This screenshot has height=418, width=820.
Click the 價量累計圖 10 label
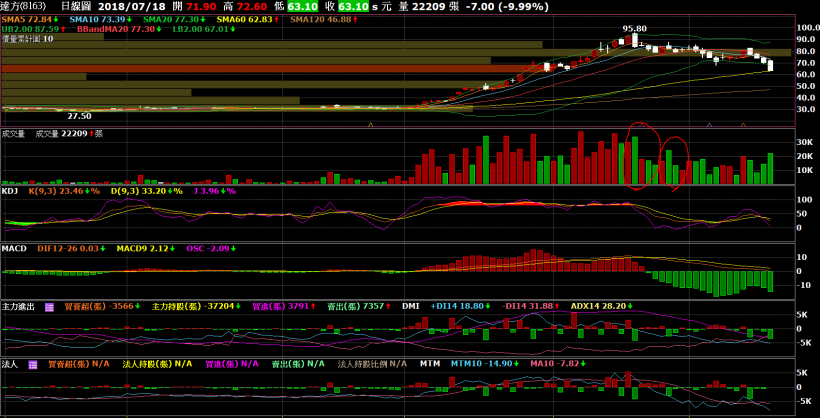coord(27,39)
